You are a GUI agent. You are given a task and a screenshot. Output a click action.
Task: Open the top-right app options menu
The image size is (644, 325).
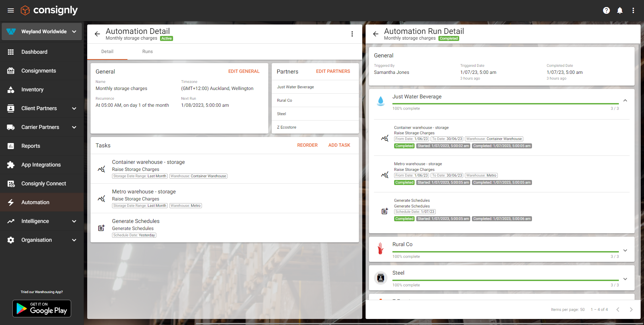click(x=633, y=10)
